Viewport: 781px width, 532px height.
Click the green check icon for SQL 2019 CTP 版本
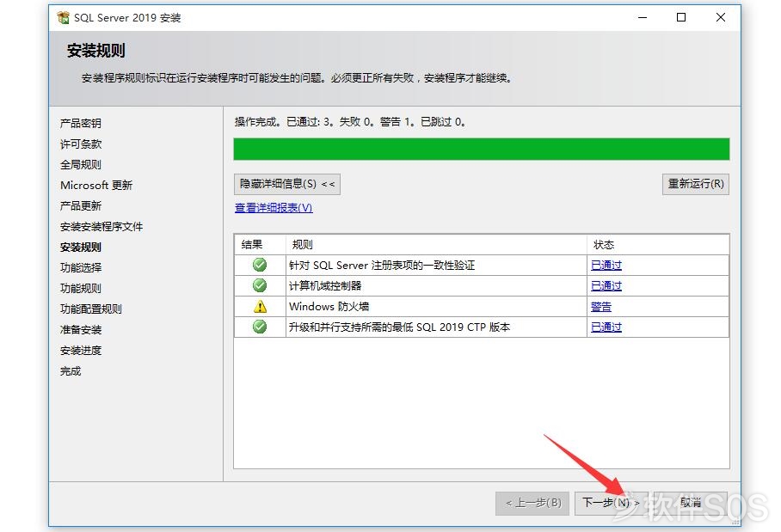click(x=260, y=327)
